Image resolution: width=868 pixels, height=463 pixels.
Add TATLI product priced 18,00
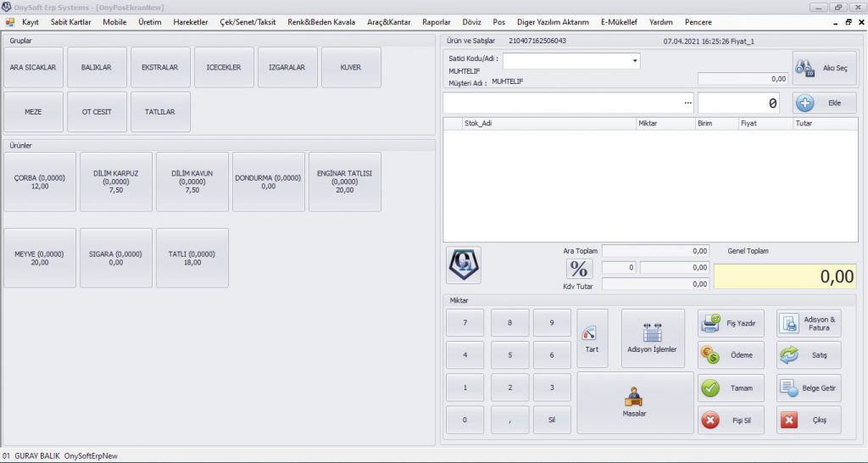point(192,258)
